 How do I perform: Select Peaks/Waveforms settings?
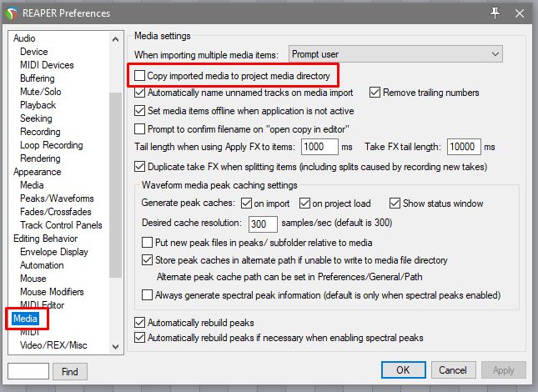point(57,199)
